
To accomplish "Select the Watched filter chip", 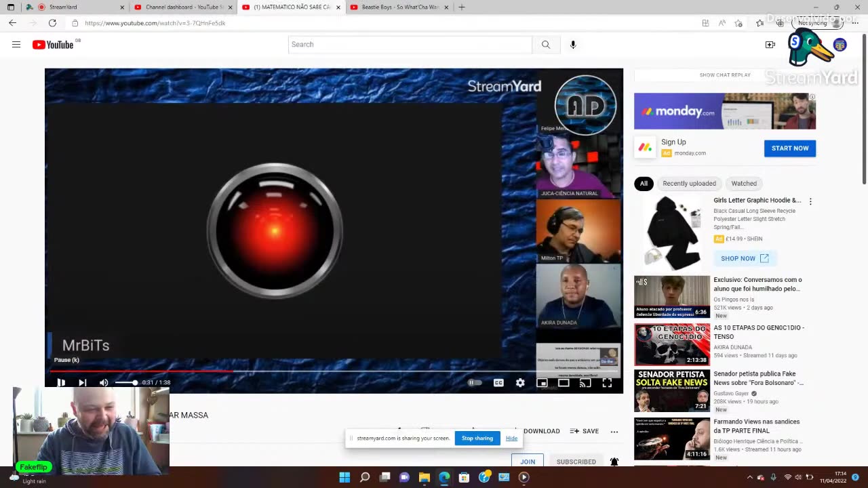I will tap(744, 184).
